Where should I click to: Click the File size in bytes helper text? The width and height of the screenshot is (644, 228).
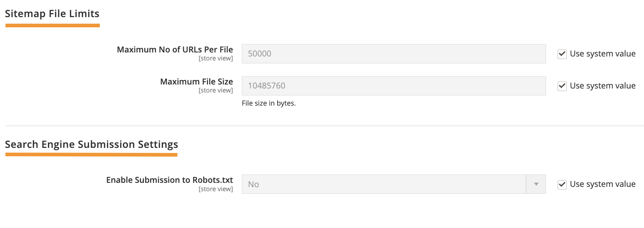[x=269, y=103]
